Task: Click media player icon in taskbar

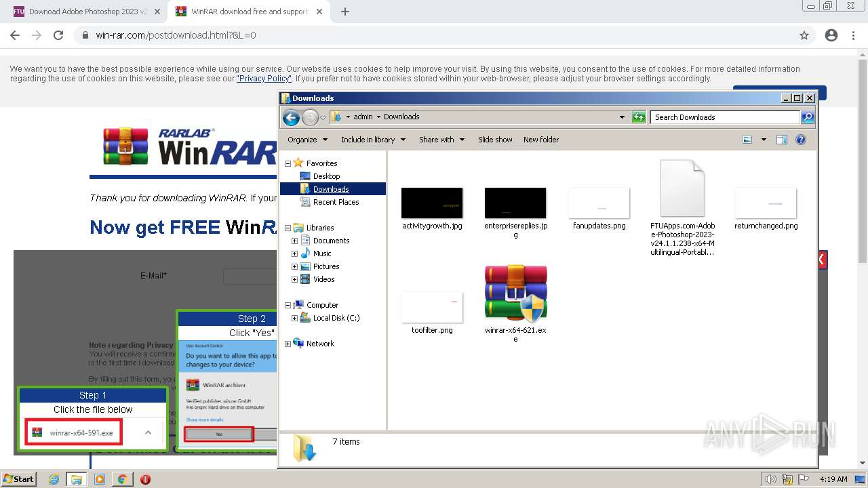Action: click(100, 479)
